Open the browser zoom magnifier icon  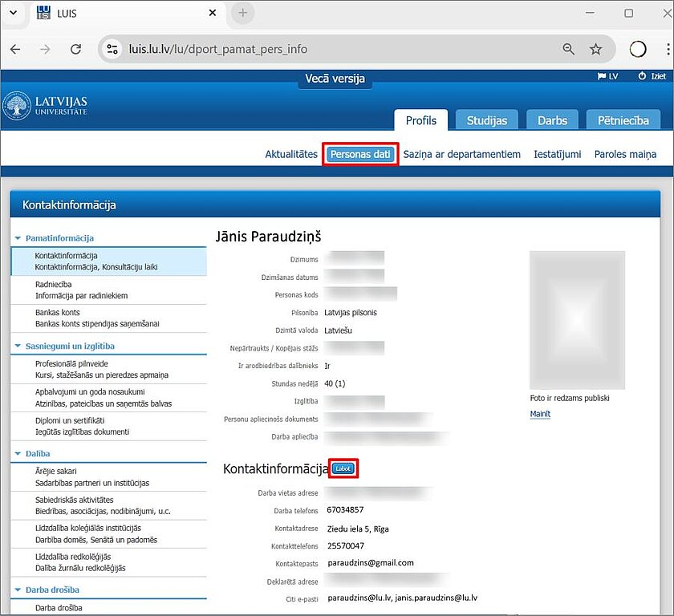(568, 49)
